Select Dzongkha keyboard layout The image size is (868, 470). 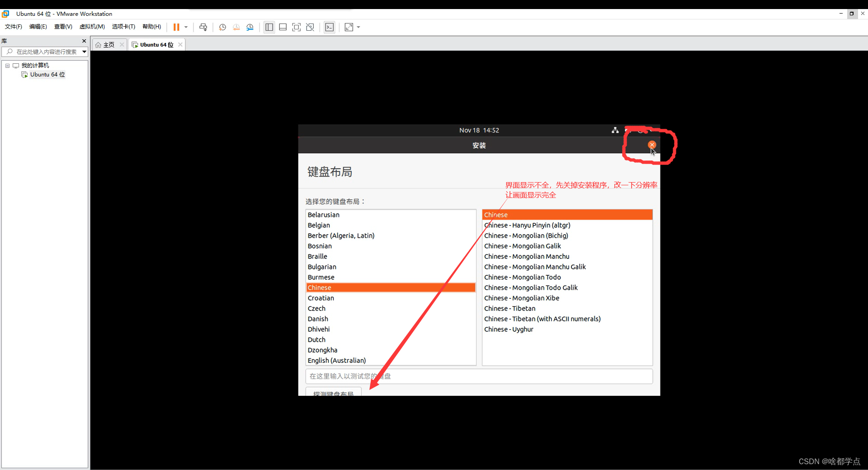(391, 350)
